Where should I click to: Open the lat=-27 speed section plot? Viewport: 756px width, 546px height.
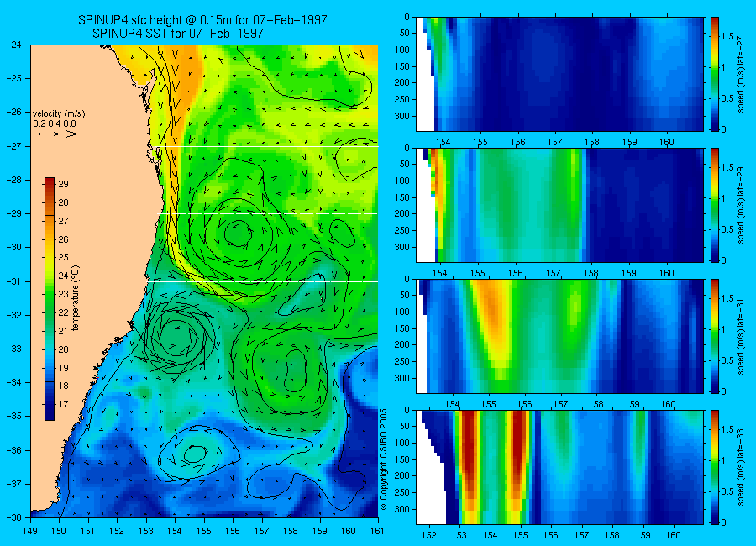[559, 74]
